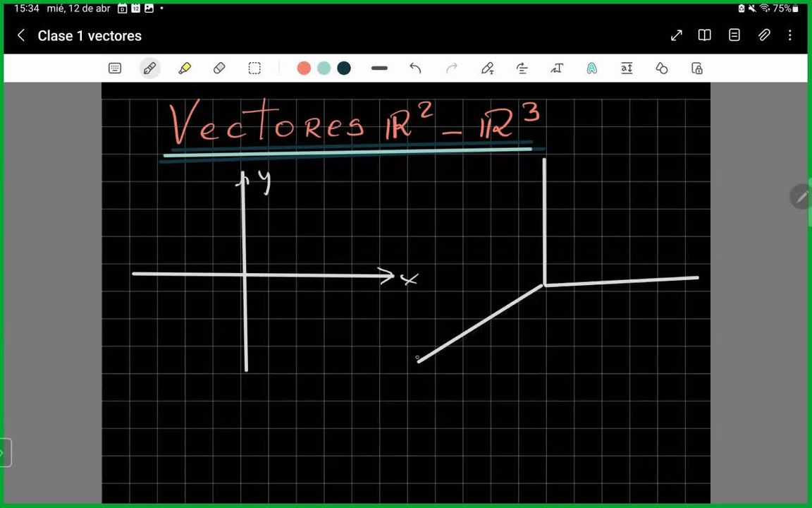
Task: Pick the coral red pen color
Action: pos(304,68)
